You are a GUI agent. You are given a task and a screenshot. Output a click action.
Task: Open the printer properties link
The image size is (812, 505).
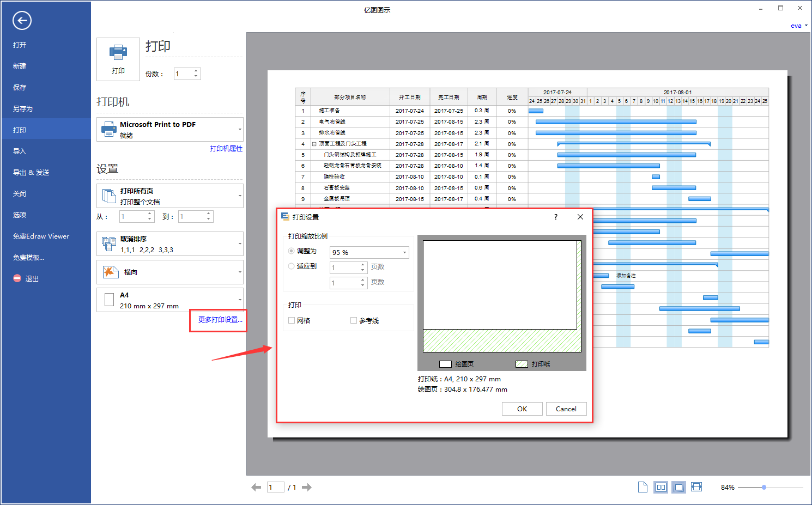pos(226,148)
